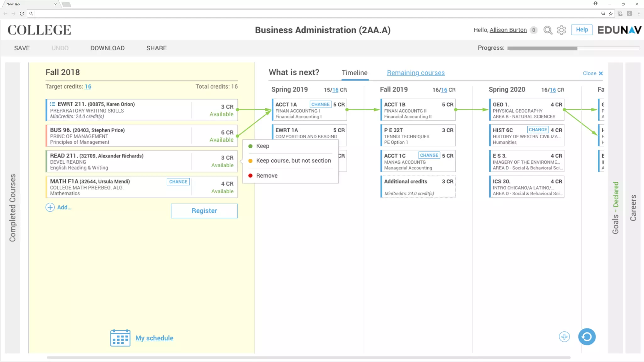The image size is (644, 362).
Task: Click the notification count badge
Action: (533, 30)
